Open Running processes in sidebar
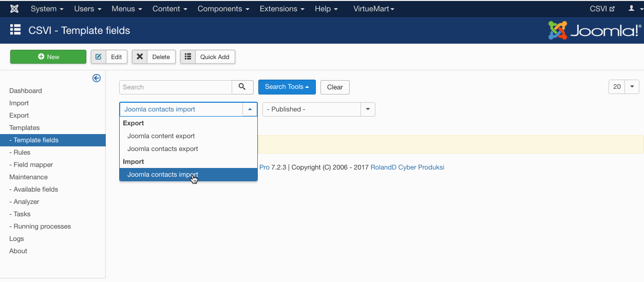Viewport: 644px width, 282px height. click(x=40, y=227)
